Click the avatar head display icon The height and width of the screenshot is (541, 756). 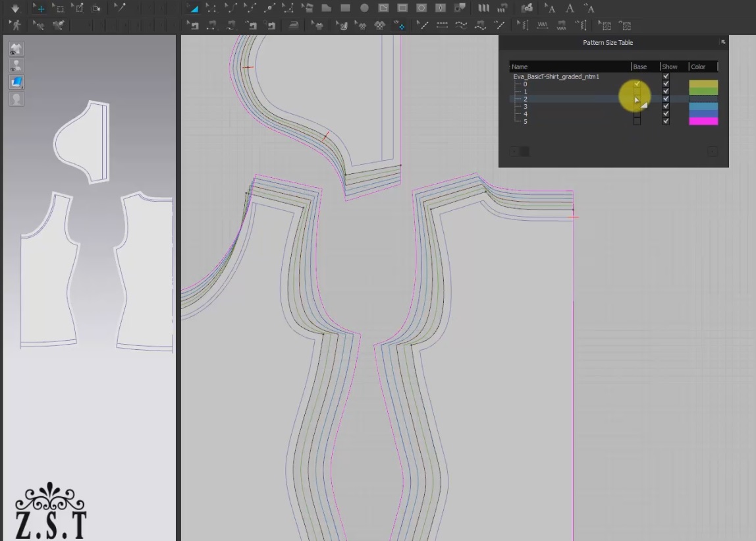coord(16,99)
